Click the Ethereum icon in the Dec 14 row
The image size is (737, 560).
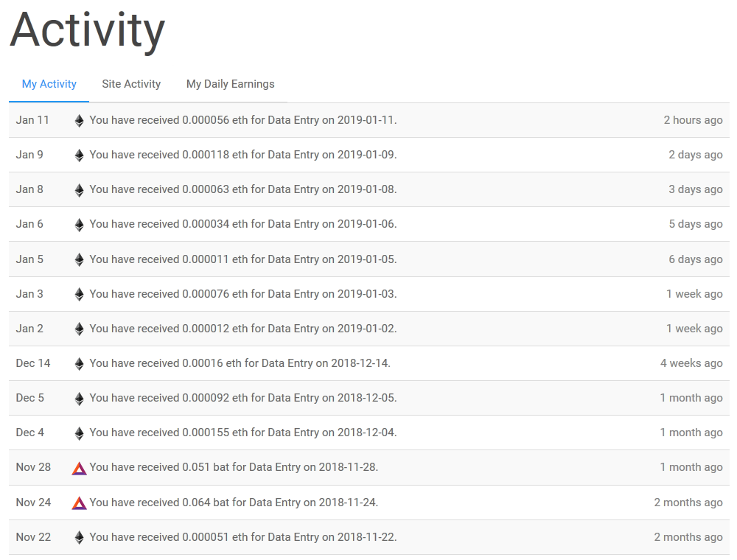80,364
